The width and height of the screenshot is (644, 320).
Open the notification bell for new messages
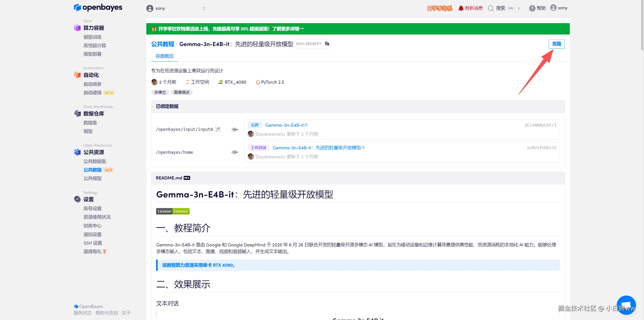(461, 8)
